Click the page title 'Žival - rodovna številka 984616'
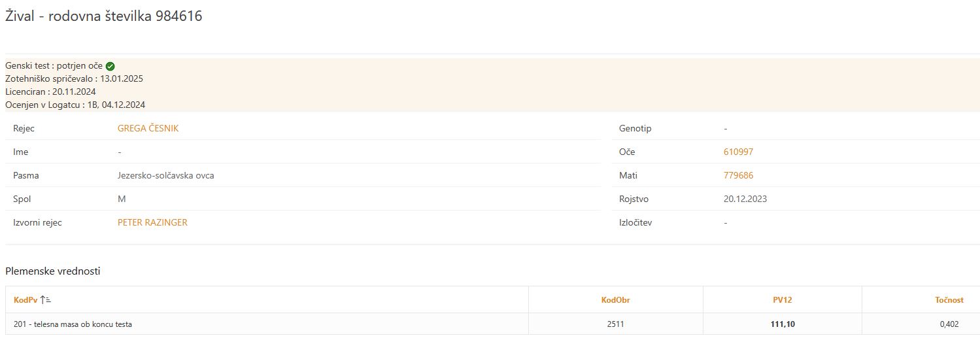This screenshot has height=340, width=980. [103, 17]
